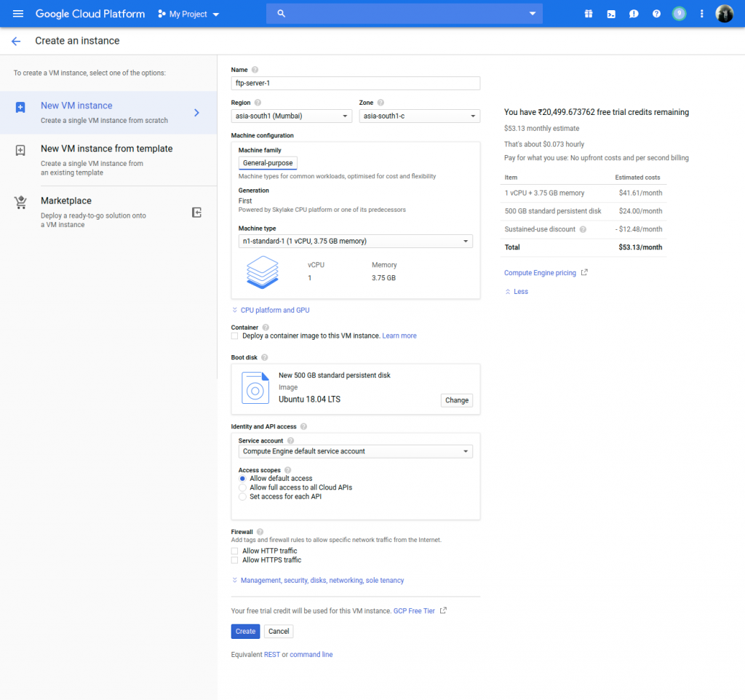This screenshot has height=700, width=745.
Task: Click the Container help icon
Action: (x=266, y=327)
